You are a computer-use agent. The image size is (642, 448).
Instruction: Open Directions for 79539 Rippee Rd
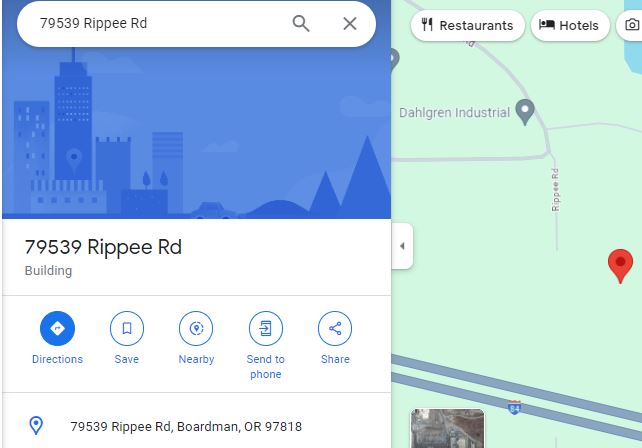click(x=57, y=328)
